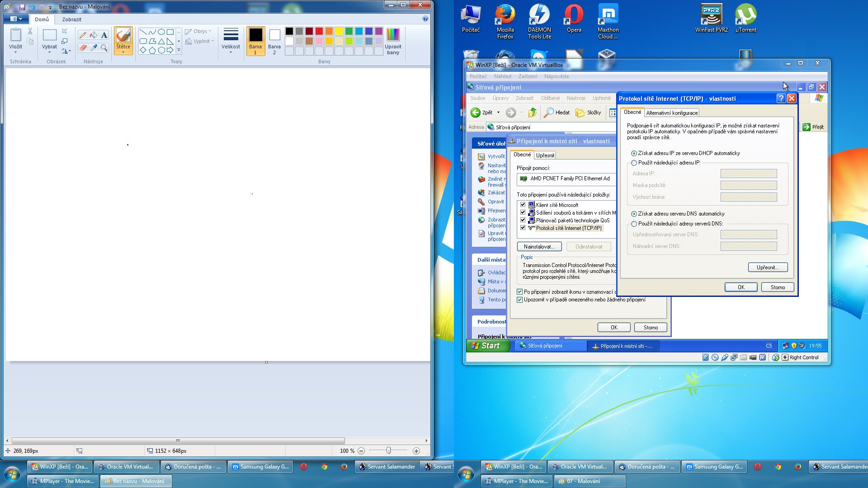Open the Zpět history dropdown arrow
Image resolution: width=868 pixels, height=488 pixels.
(498, 113)
